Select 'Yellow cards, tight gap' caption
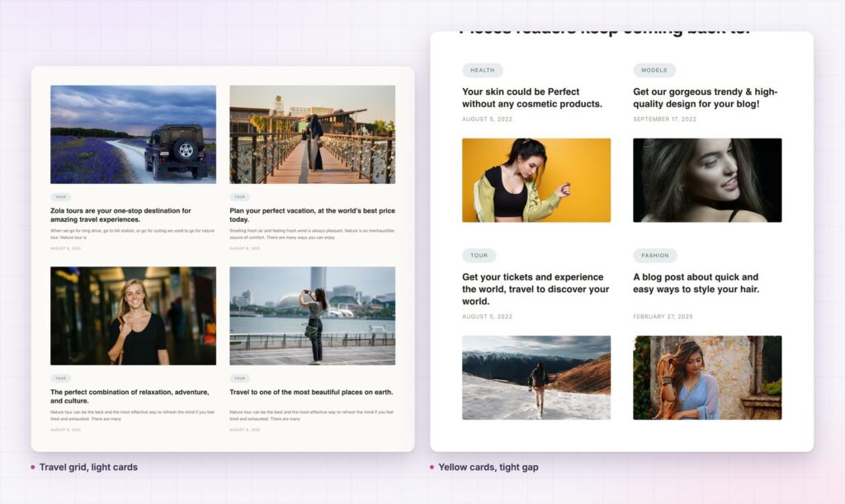This screenshot has height=504, width=845. pyautogui.click(x=489, y=467)
